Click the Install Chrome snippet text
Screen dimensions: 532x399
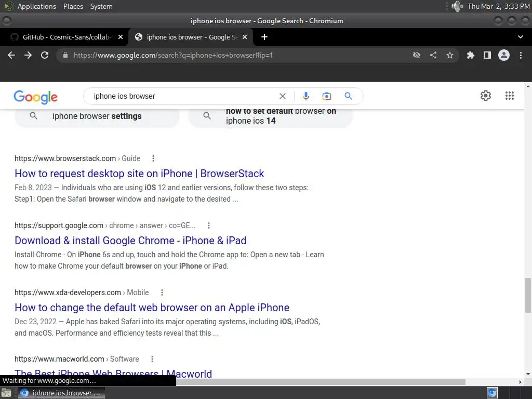pos(169,260)
